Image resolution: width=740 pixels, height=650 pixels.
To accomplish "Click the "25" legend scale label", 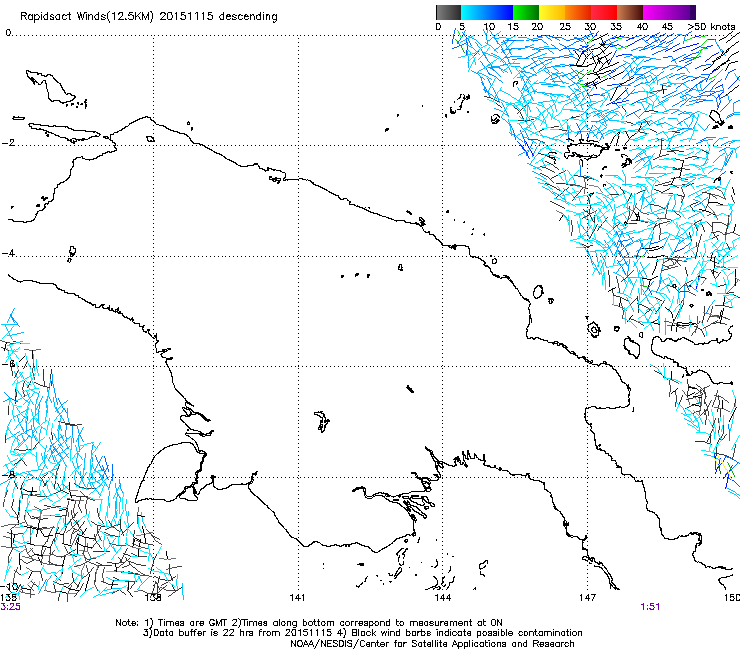I will [x=565, y=27].
